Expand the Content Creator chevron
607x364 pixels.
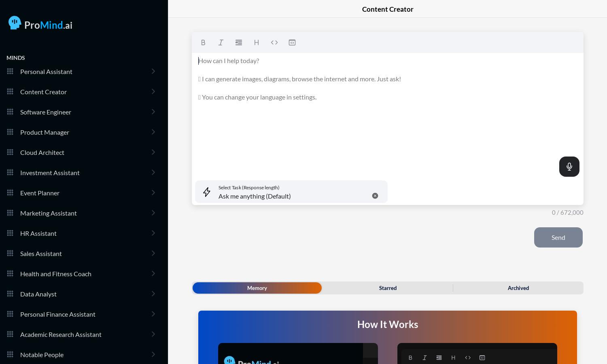(x=153, y=91)
